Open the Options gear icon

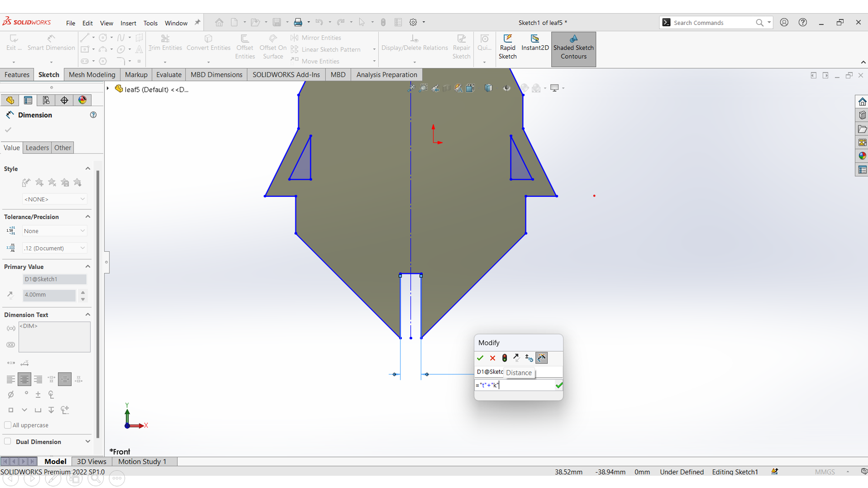[x=413, y=22]
